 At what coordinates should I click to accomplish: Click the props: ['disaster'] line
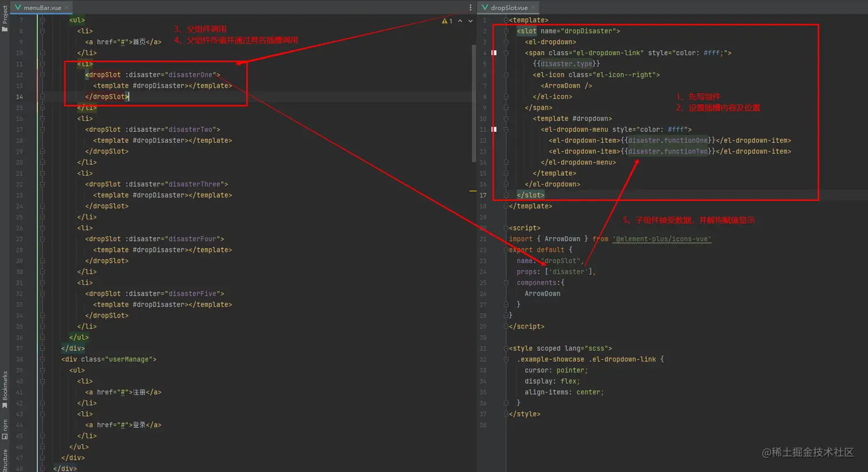point(556,272)
